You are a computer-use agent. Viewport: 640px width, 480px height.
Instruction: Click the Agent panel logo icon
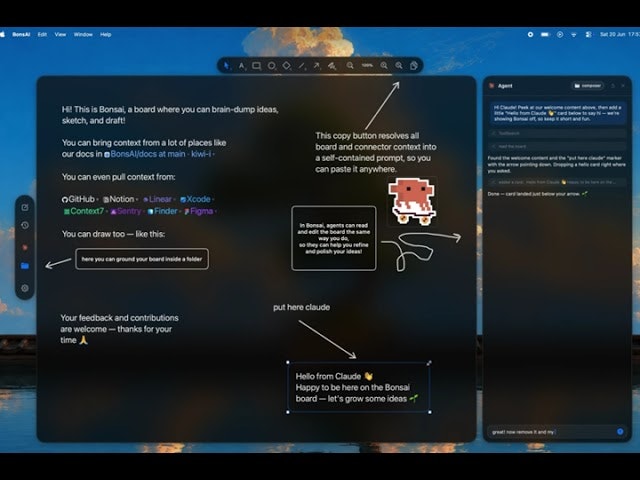tap(491, 86)
